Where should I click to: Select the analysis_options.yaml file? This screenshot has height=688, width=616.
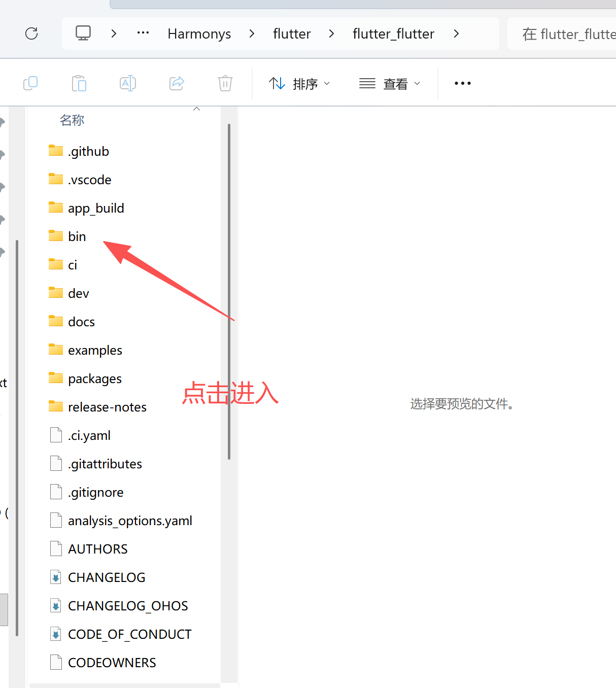(130, 520)
